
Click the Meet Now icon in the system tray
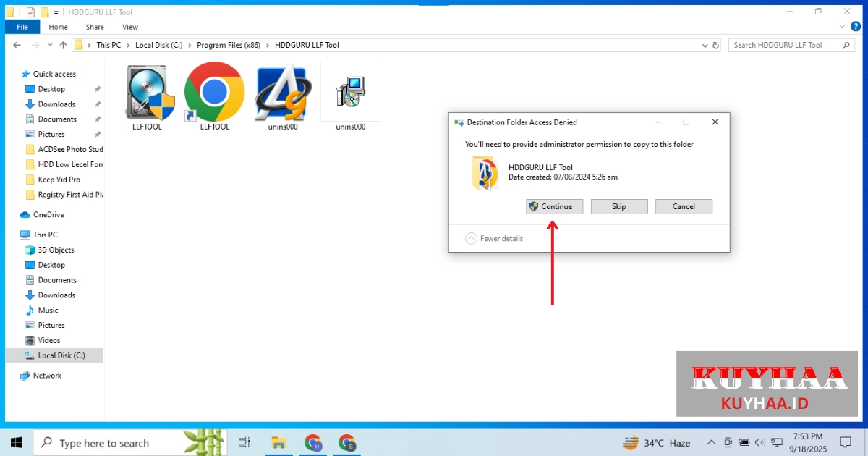pos(728,443)
